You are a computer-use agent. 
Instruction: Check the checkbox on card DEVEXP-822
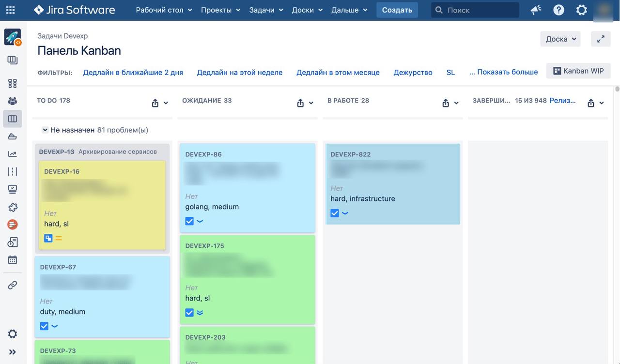[x=334, y=212]
